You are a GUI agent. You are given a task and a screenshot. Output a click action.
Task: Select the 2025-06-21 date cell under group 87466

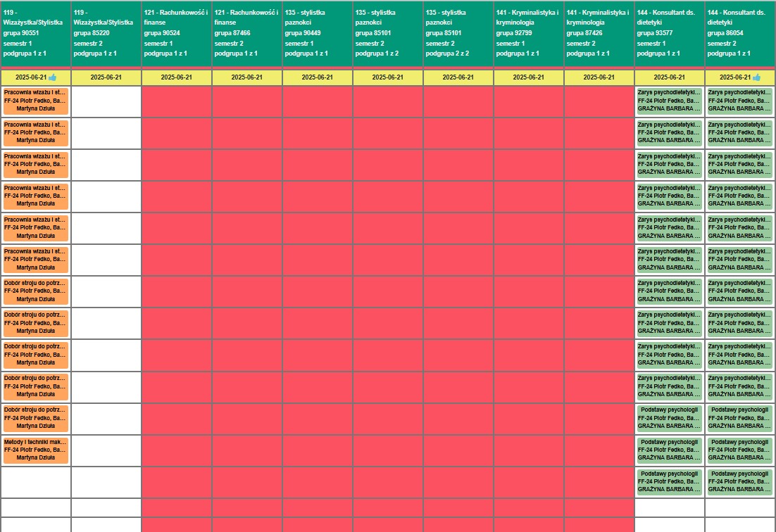tap(247, 77)
